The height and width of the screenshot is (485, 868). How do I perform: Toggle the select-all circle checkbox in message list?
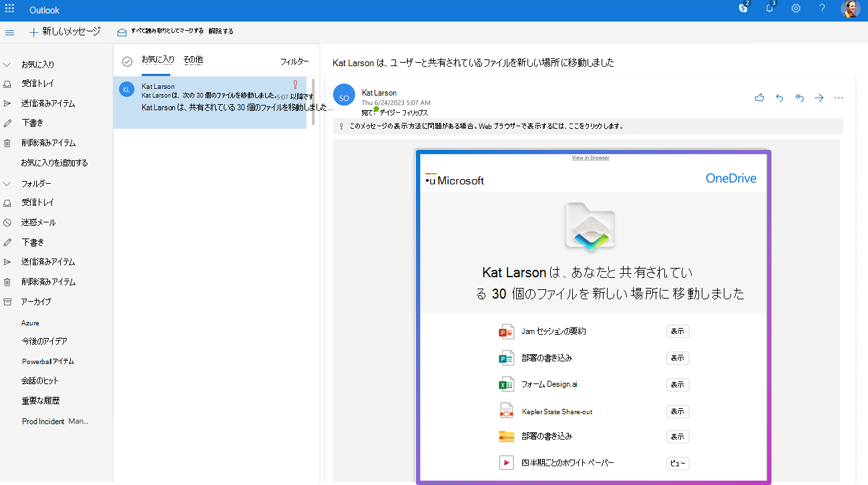[x=128, y=61]
